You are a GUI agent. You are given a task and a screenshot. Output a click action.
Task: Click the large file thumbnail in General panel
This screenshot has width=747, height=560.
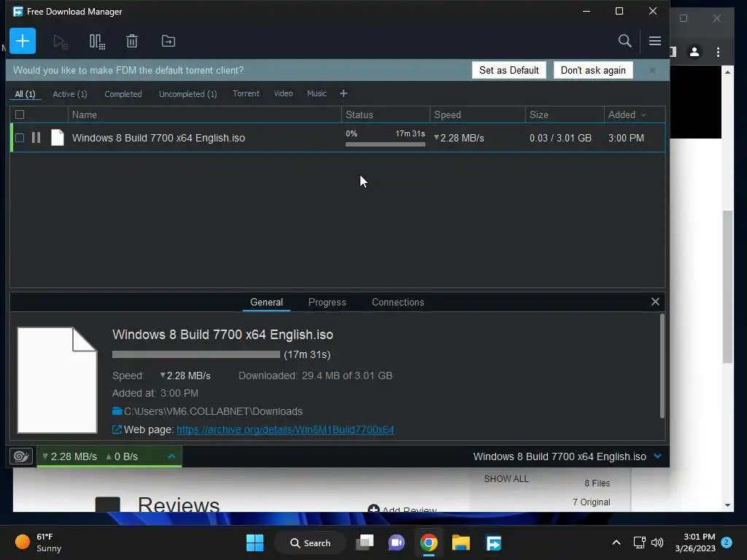pyautogui.click(x=57, y=380)
